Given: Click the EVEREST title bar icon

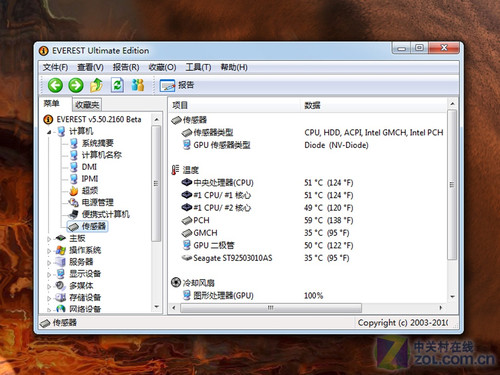Looking at the screenshot, I should 44,51.
